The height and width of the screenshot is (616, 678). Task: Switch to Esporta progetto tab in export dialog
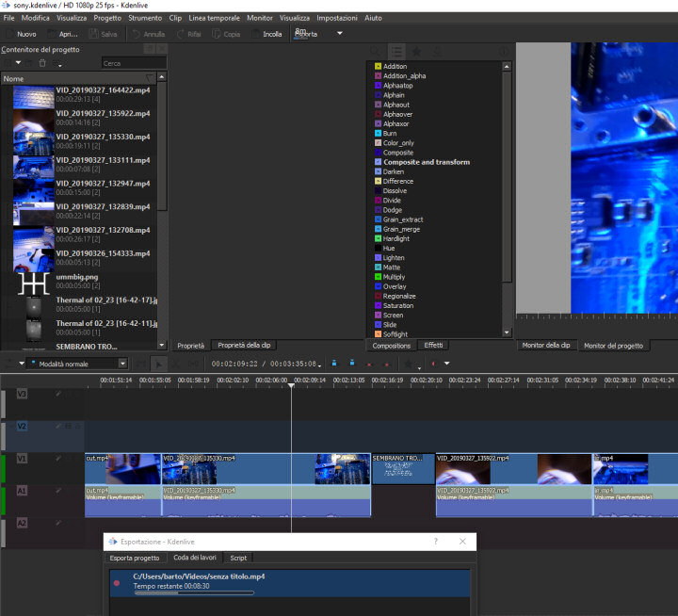coord(135,558)
